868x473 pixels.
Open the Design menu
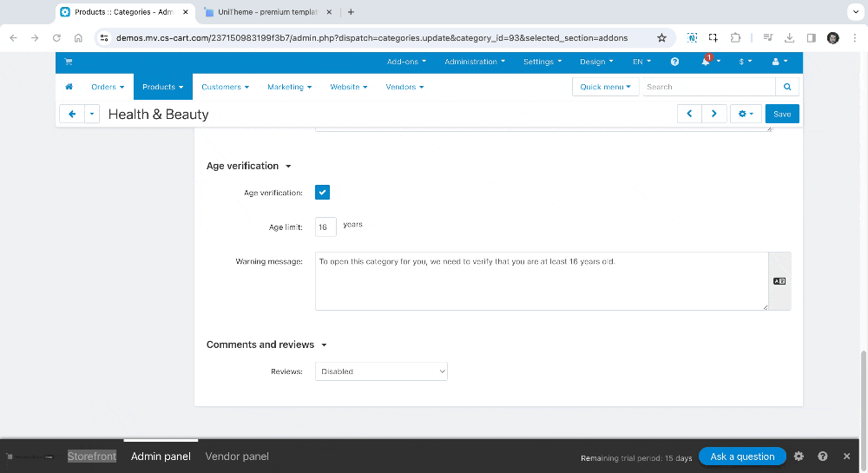tap(596, 62)
